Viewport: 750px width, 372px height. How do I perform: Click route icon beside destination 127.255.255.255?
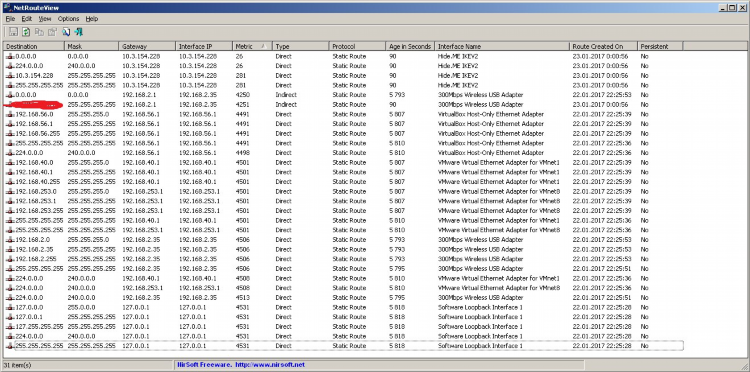pyautogui.click(x=10, y=326)
